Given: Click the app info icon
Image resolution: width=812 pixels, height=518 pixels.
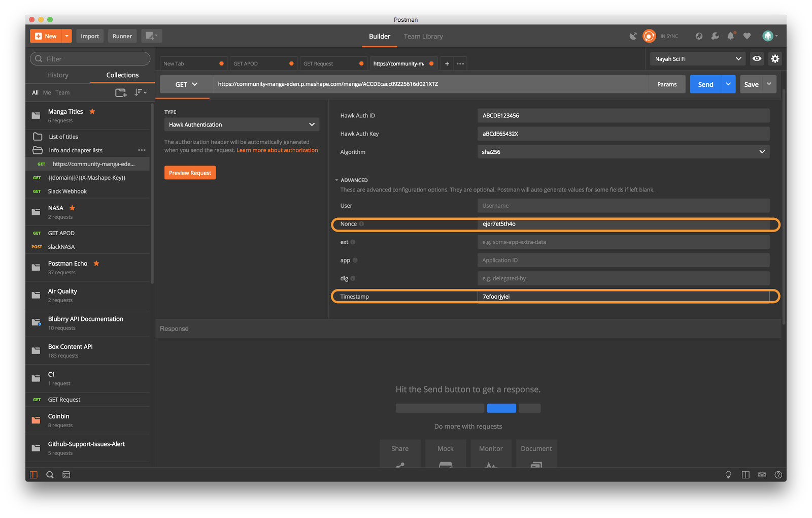Looking at the screenshot, I should 355,261.
